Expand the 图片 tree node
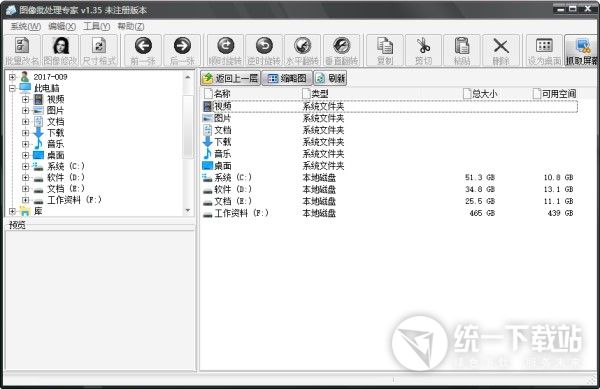This screenshot has width=600, height=389. pos(25,111)
